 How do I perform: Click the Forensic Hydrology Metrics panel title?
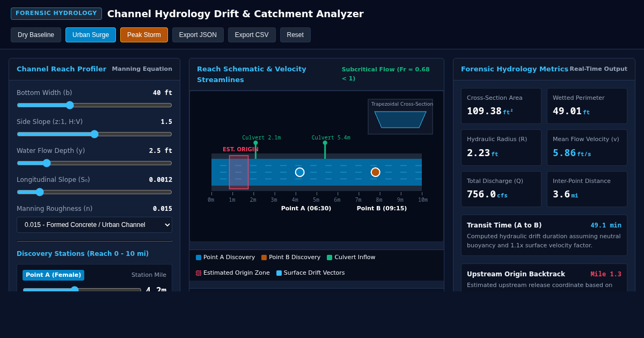tap(514, 69)
